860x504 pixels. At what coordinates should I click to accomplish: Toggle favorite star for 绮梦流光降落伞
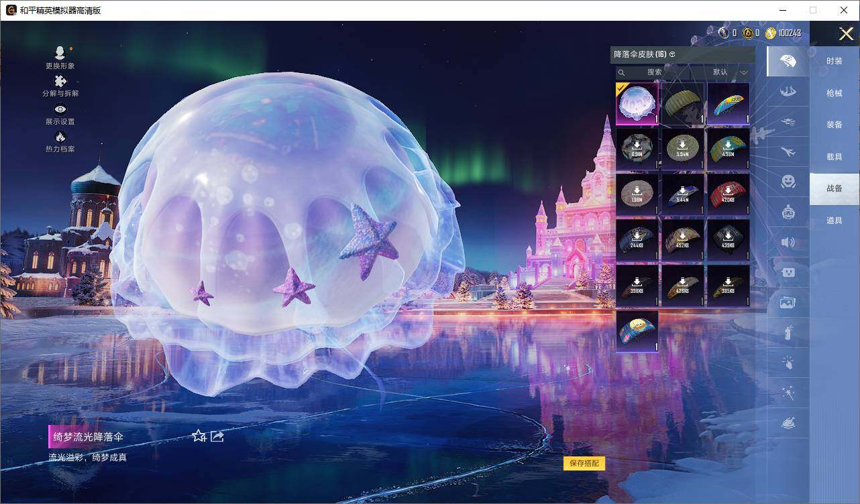click(198, 436)
